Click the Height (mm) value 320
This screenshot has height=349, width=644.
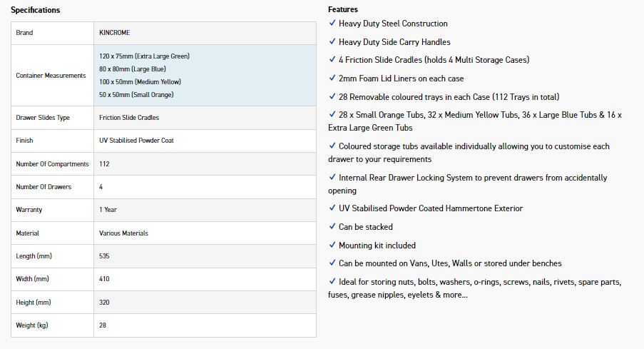(104, 302)
